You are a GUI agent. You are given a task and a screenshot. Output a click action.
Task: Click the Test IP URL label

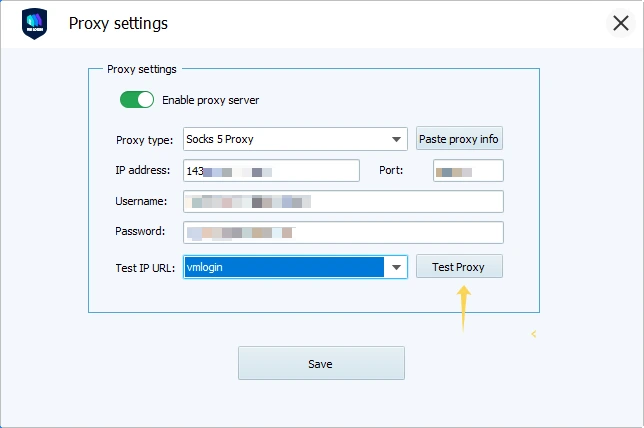click(145, 268)
